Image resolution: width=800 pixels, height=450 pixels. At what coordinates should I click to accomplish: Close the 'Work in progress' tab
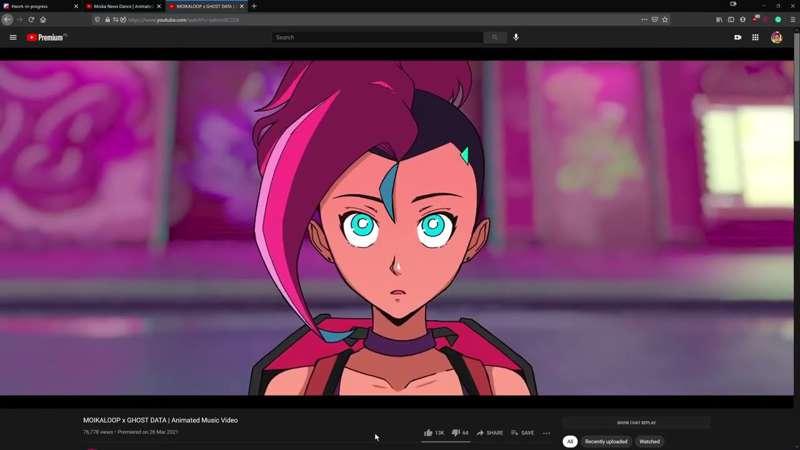coord(76,6)
